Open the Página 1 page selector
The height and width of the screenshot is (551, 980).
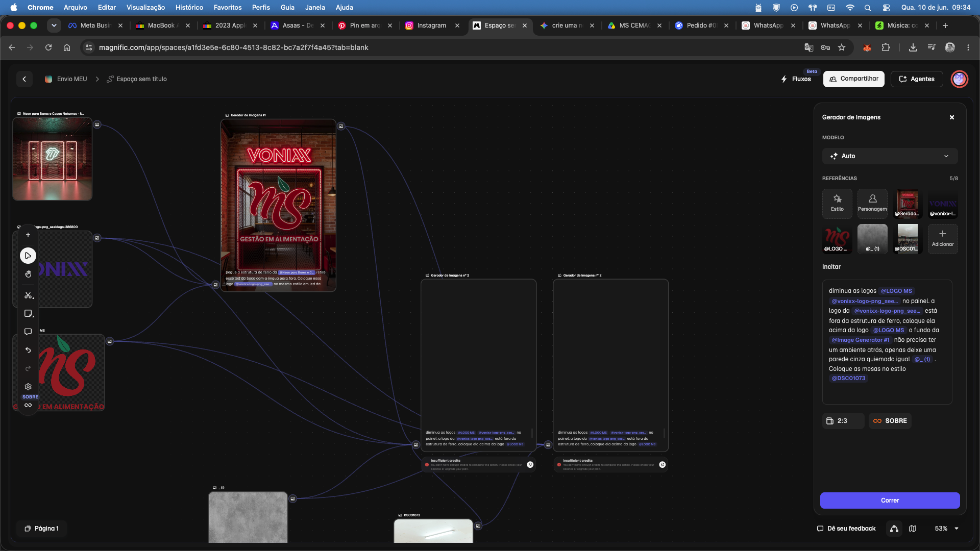pyautogui.click(x=42, y=529)
